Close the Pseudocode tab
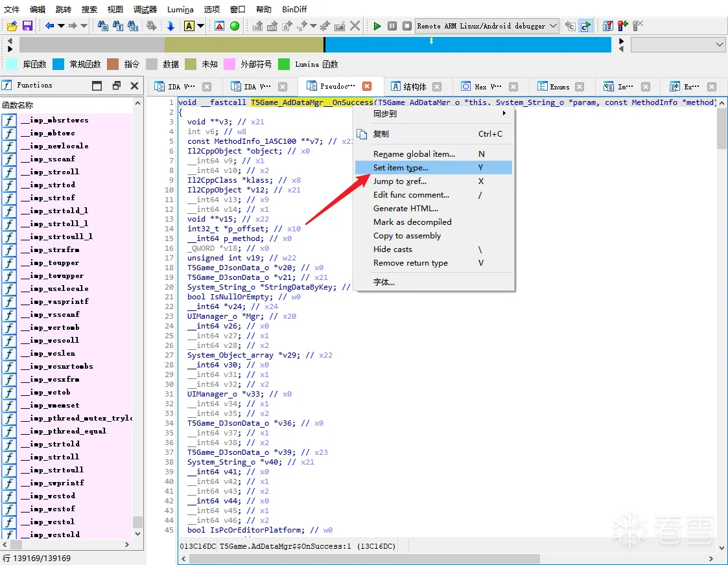Viewport: 728px width, 565px height. [x=367, y=86]
